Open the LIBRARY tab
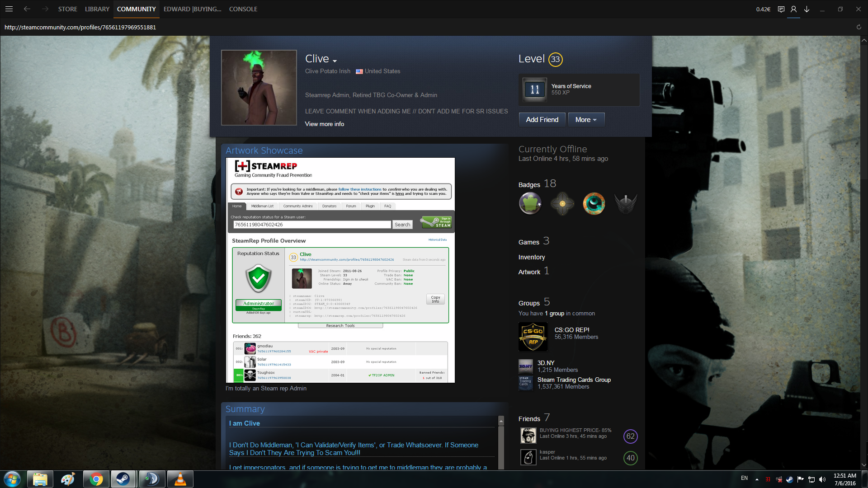The height and width of the screenshot is (488, 868). click(x=97, y=9)
